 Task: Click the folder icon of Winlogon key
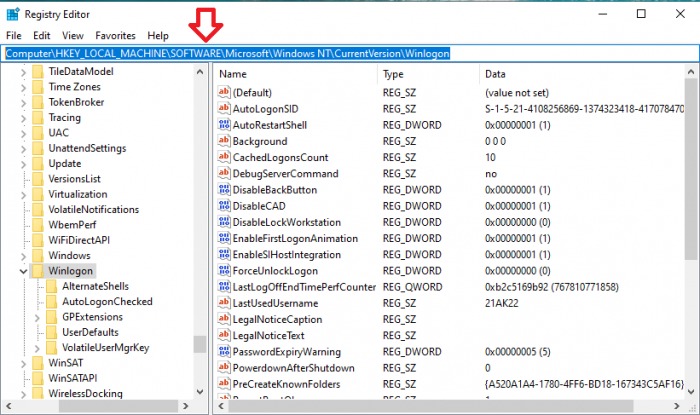click(38, 271)
